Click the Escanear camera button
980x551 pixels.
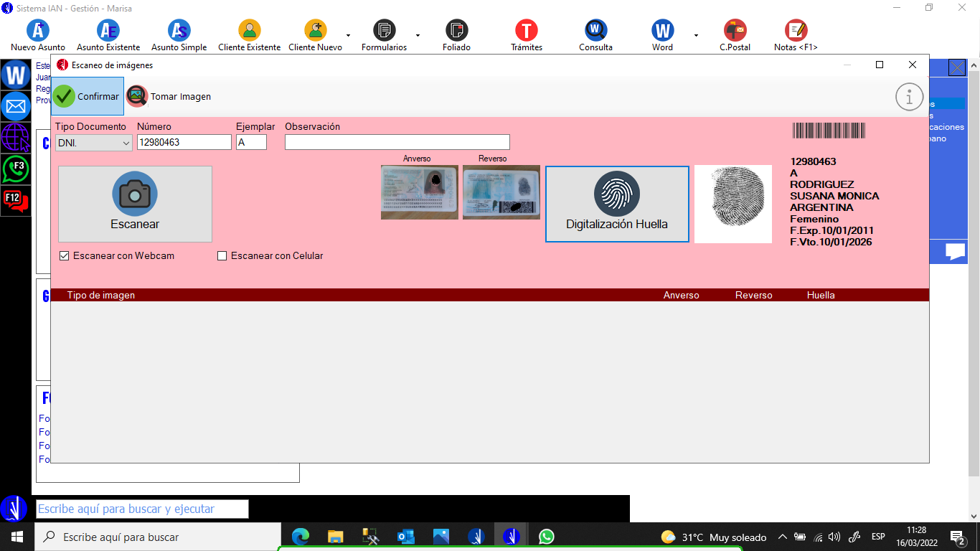click(x=135, y=204)
